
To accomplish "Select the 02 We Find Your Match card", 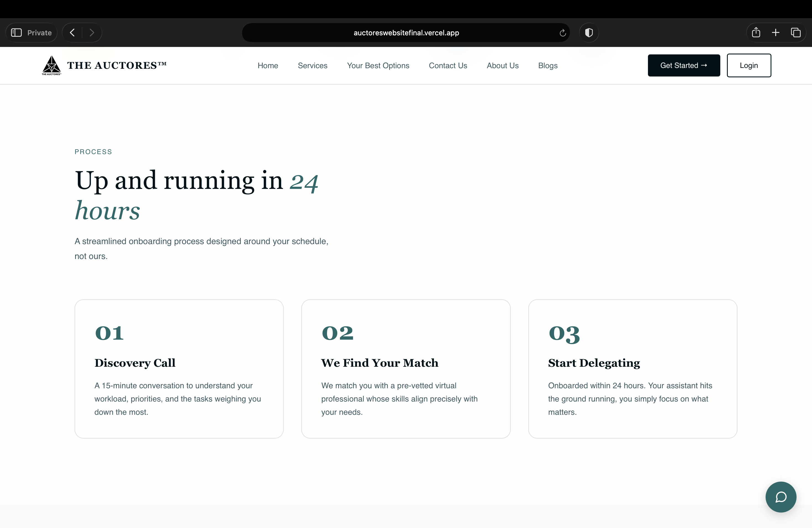I will click(406, 369).
